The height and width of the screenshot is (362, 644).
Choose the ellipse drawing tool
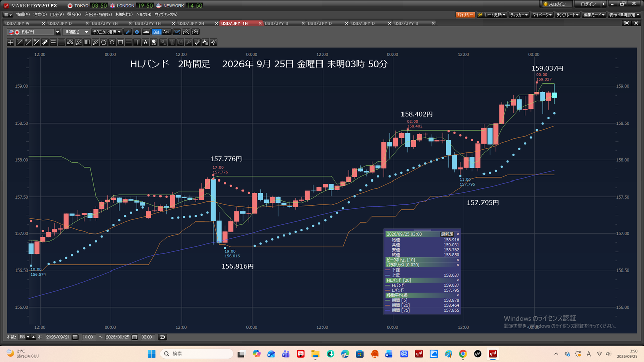click(112, 42)
